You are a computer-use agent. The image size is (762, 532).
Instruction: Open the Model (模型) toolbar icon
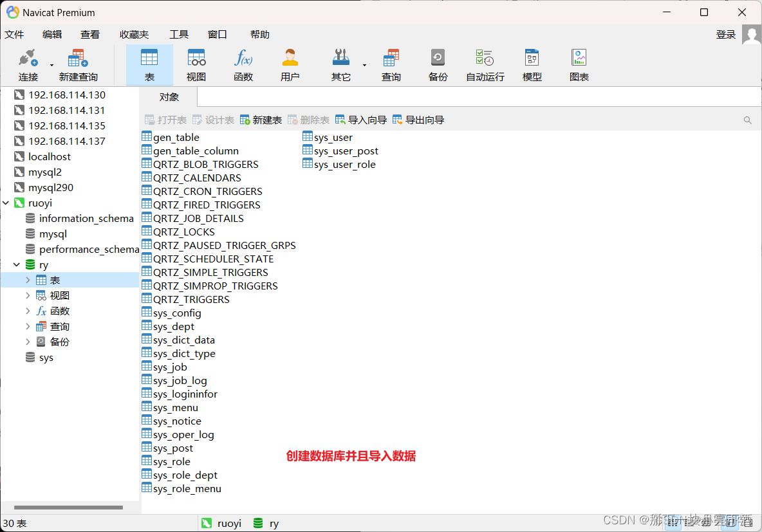pos(532,65)
